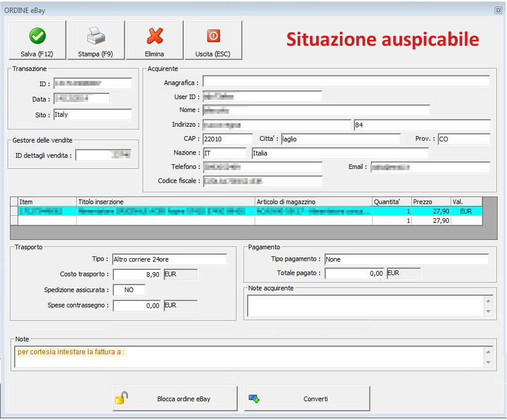Click the Codice fiscale field
Screen dimensions: 507x420
[x=262, y=181]
